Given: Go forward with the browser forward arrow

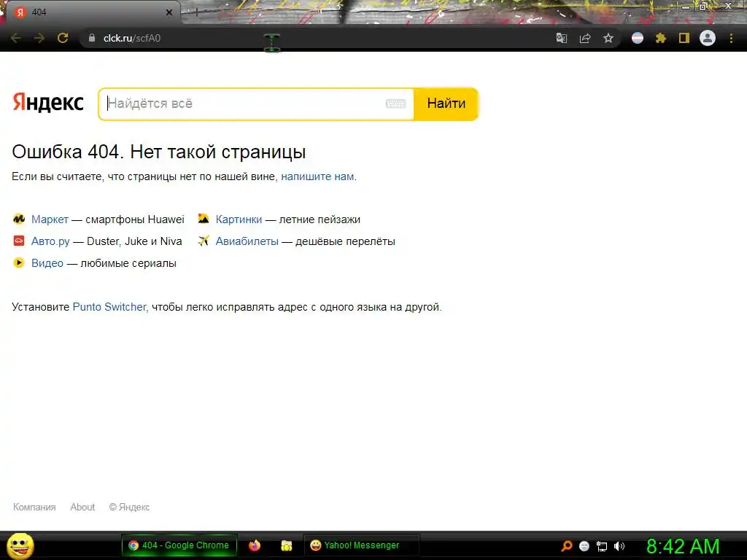Looking at the screenshot, I should point(39,38).
